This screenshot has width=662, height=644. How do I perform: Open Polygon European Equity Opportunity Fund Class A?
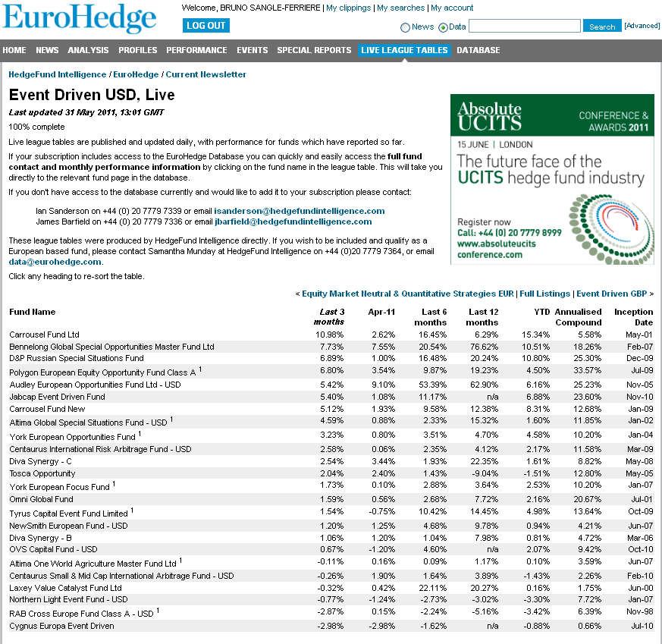102,372
